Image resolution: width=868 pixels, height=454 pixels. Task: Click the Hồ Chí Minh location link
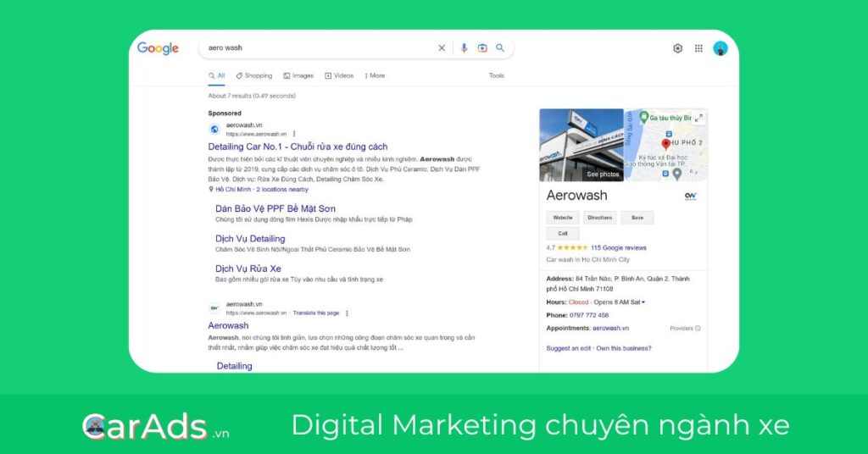point(233,189)
